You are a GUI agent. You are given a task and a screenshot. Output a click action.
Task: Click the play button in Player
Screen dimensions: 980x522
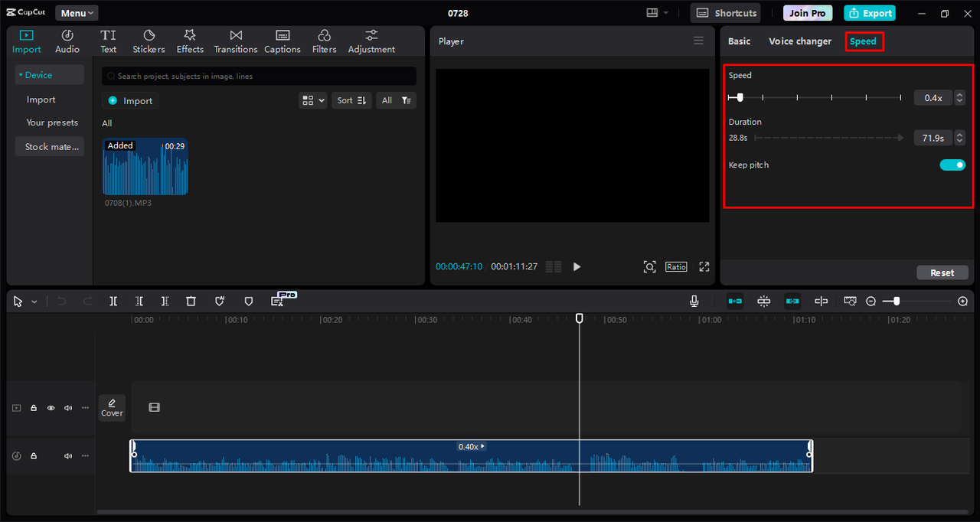click(577, 266)
